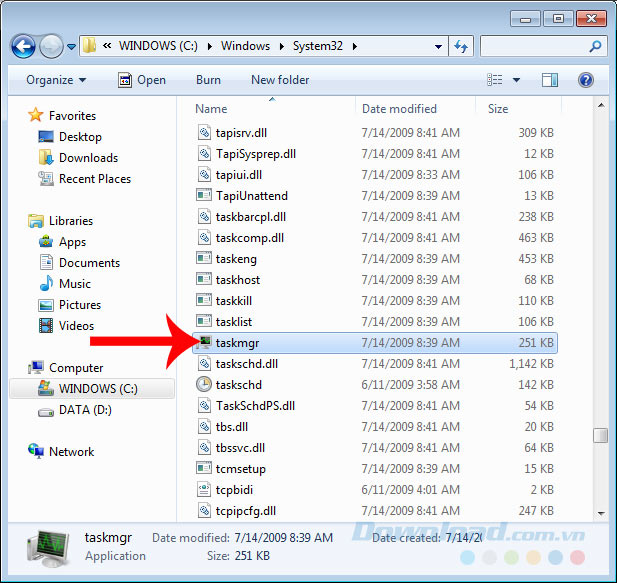Click the search magnifier icon
Image resolution: width=617 pixels, height=583 pixels.
point(595,46)
